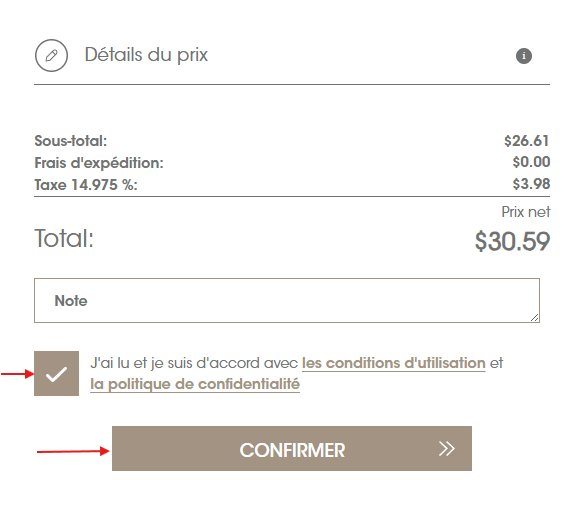
Task: Click the Prix net label
Action: [526, 212]
